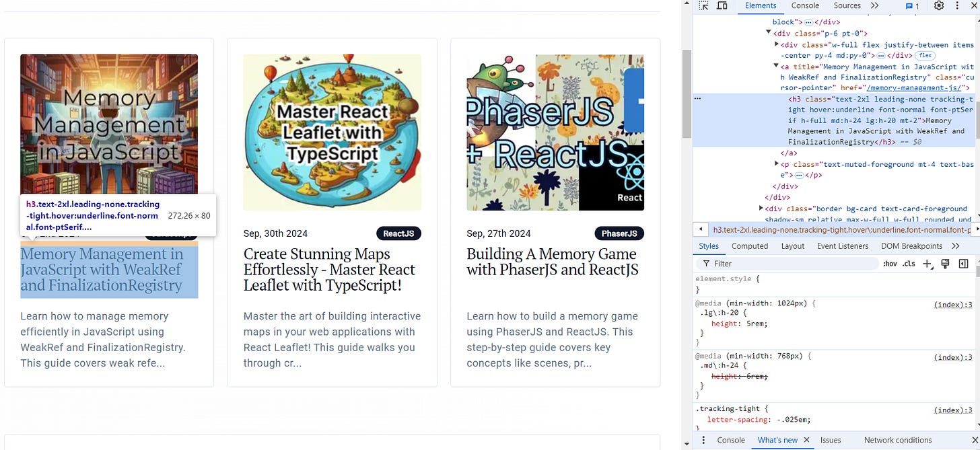980x450 pixels.
Task: Select the highlighted h3 element row
Action: (x=833, y=120)
